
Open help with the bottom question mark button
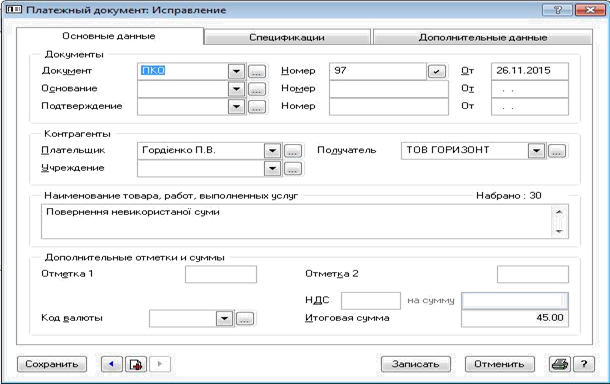(584, 365)
